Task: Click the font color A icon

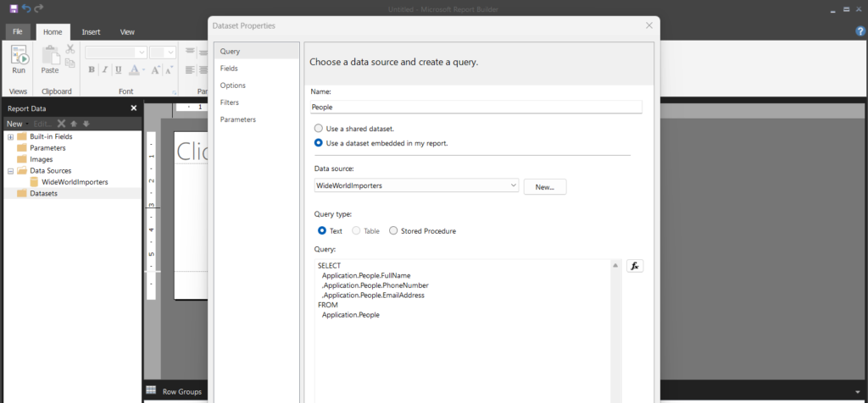Action: coord(134,69)
